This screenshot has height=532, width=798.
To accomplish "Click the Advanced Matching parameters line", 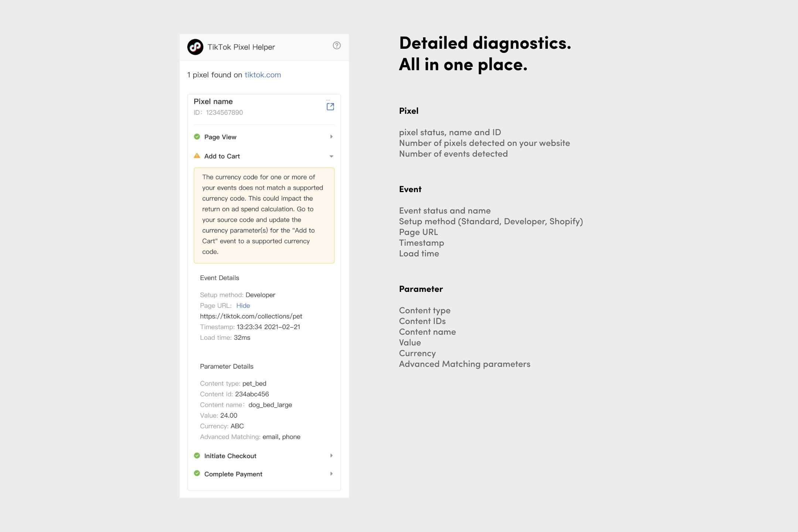I will point(465,364).
